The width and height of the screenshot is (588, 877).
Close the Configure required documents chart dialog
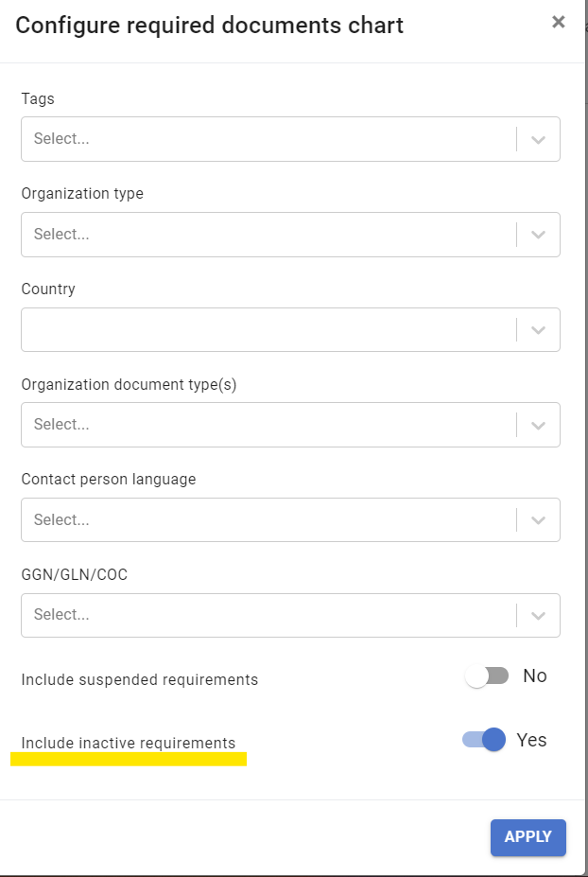558,23
